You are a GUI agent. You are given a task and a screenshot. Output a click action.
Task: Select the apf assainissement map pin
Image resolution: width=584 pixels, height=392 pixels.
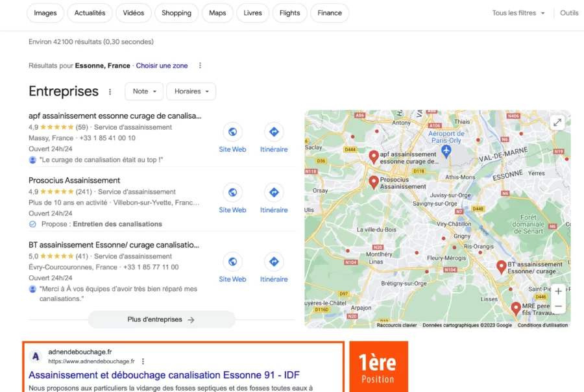tap(374, 156)
